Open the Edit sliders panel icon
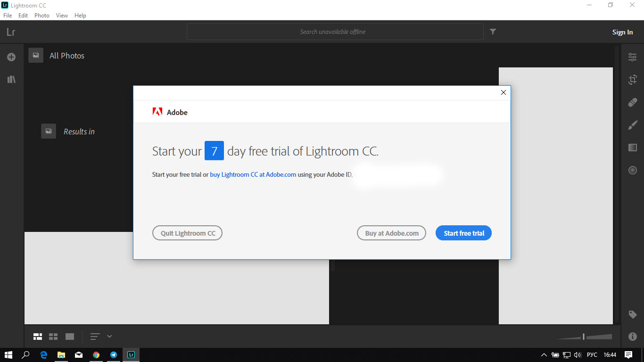 click(x=633, y=57)
